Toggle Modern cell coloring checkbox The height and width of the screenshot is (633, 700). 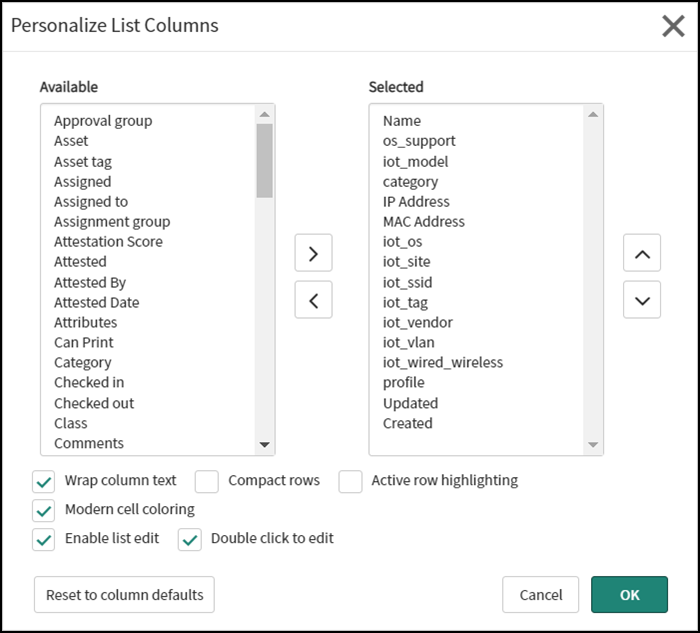[x=44, y=510]
